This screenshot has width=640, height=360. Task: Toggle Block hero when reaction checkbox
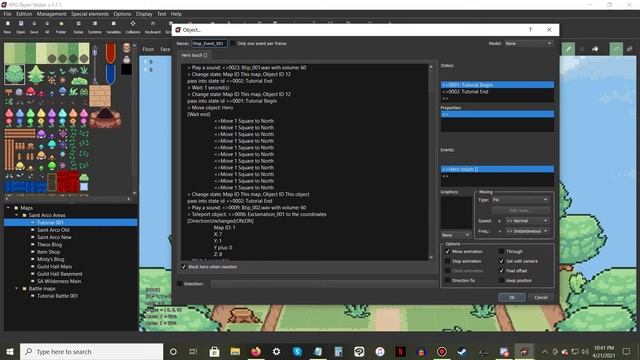[184, 267]
